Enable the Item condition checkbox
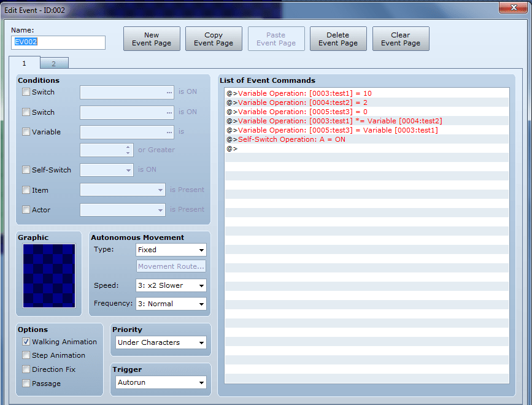 click(26, 190)
